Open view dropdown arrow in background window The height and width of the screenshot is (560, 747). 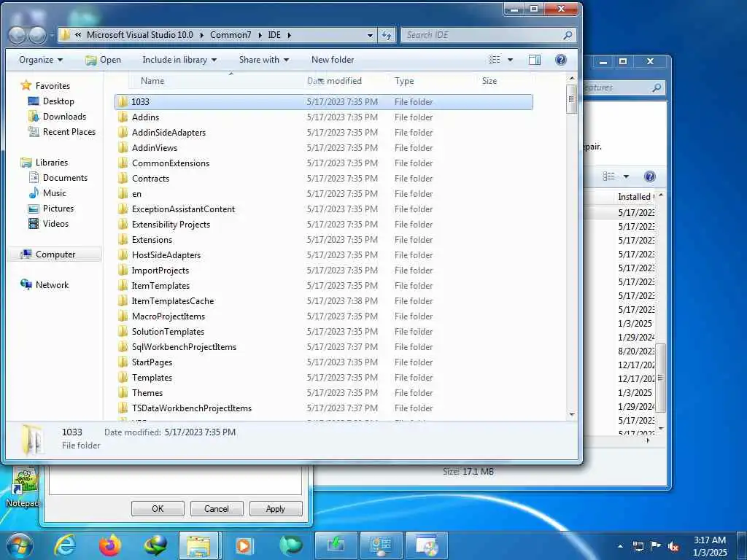click(x=627, y=176)
